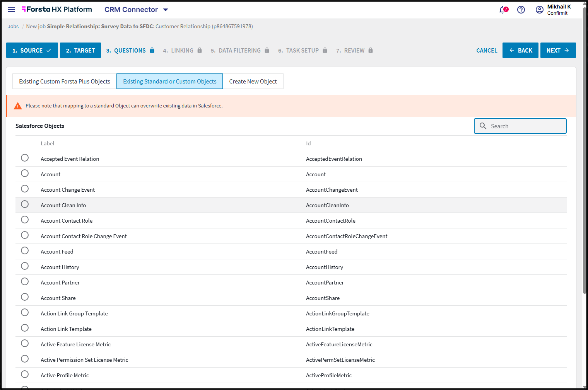Select the Account radio button
The image size is (588, 390).
point(25,173)
